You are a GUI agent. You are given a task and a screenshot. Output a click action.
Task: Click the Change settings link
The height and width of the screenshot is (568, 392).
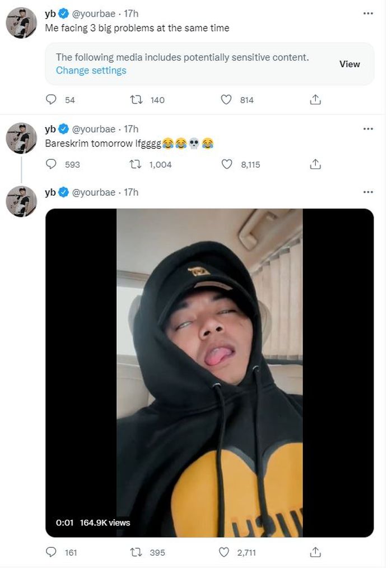(91, 71)
